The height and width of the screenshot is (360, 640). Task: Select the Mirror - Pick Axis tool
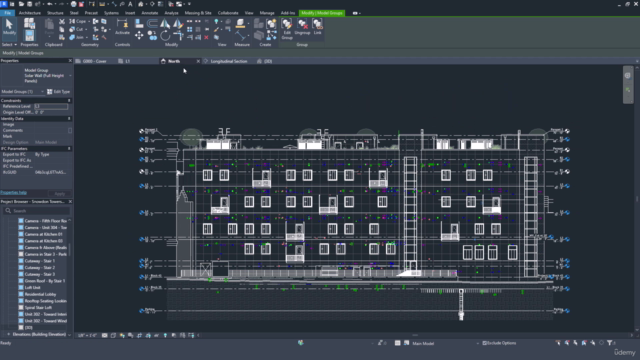(x=165, y=23)
